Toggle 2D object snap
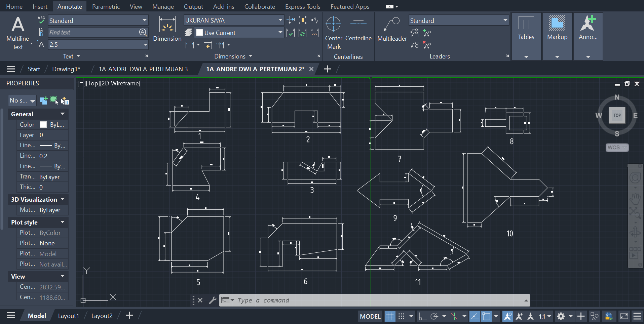 (486, 316)
